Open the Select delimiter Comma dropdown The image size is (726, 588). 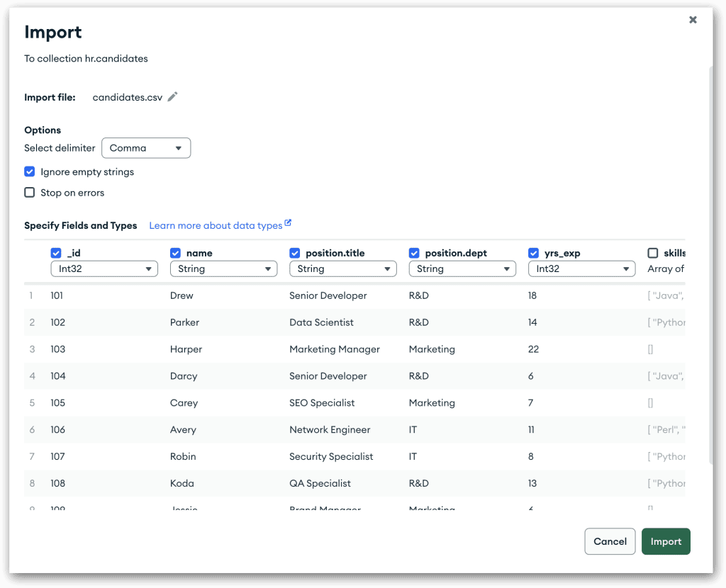(x=146, y=148)
